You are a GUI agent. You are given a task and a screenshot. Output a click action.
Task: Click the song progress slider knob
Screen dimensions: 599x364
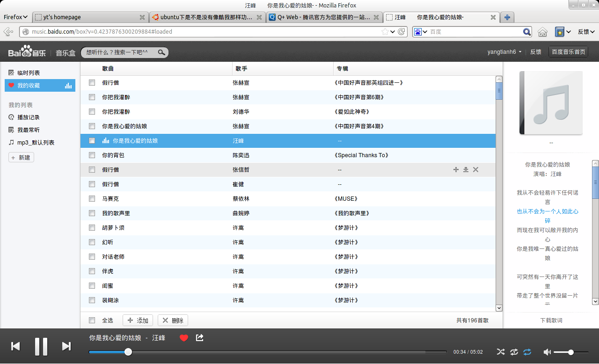(x=128, y=352)
